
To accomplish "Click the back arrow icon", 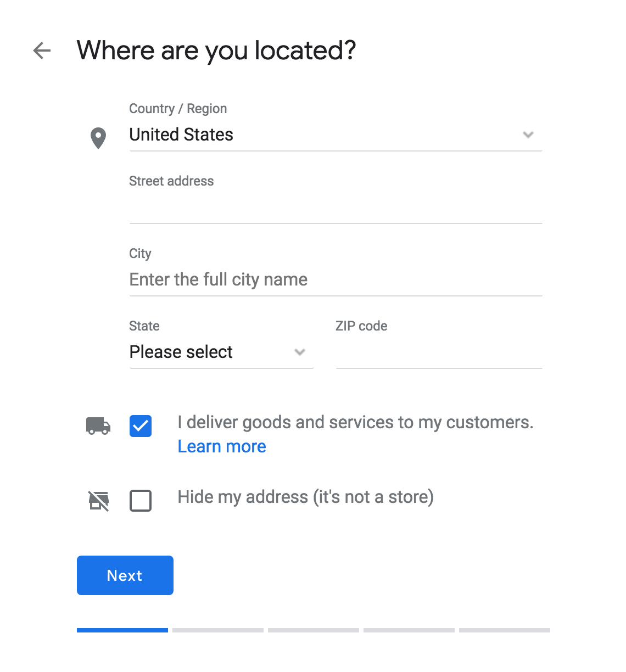I will [42, 51].
